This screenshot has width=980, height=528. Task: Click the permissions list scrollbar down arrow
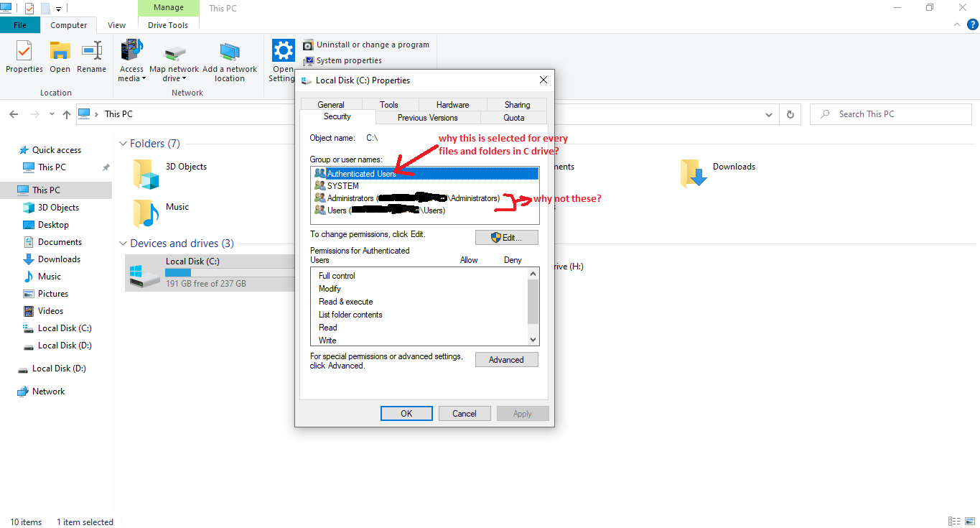pyautogui.click(x=533, y=340)
